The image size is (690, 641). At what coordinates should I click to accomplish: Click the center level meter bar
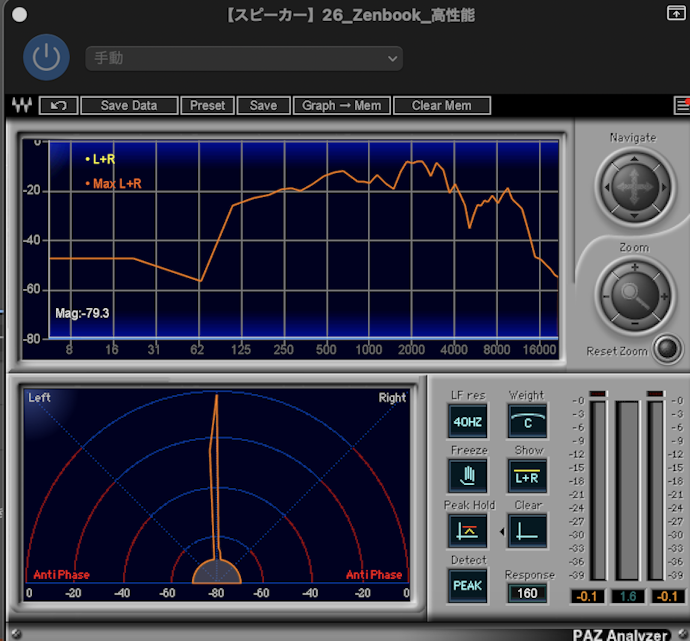point(628,491)
